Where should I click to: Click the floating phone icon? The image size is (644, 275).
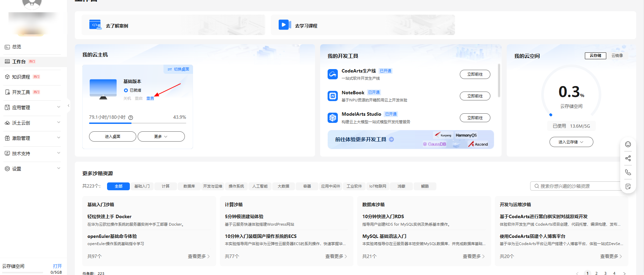tap(628, 172)
